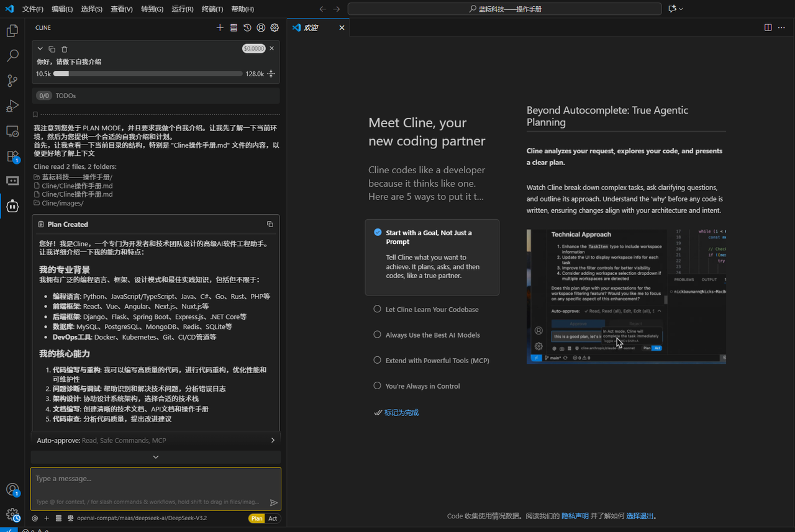
Task: Open the 选择(S) menu
Action: pos(92,9)
